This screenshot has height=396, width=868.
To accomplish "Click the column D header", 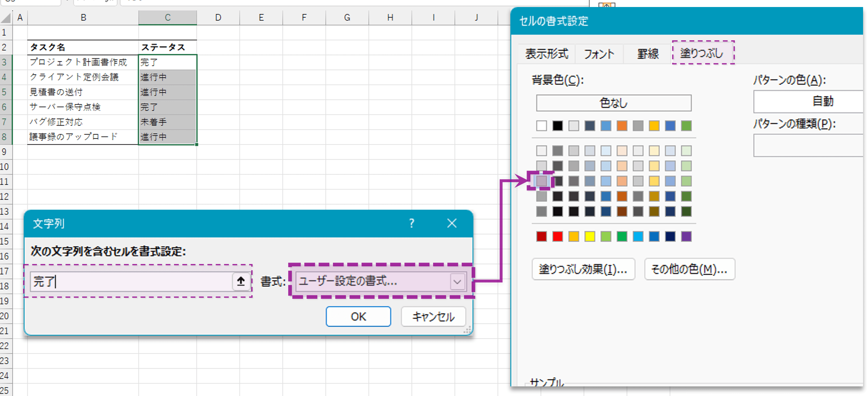I will 218,17.
